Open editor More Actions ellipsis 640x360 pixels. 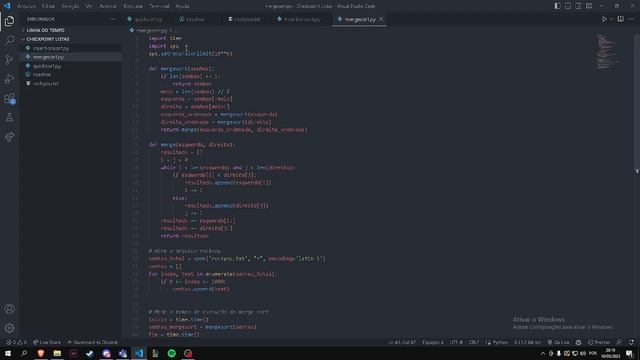[631, 19]
